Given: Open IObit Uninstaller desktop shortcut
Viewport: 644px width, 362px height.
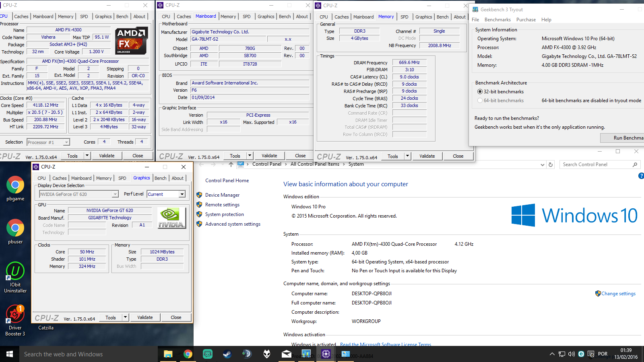Looking at the screenshot, I should pos(15,278).
